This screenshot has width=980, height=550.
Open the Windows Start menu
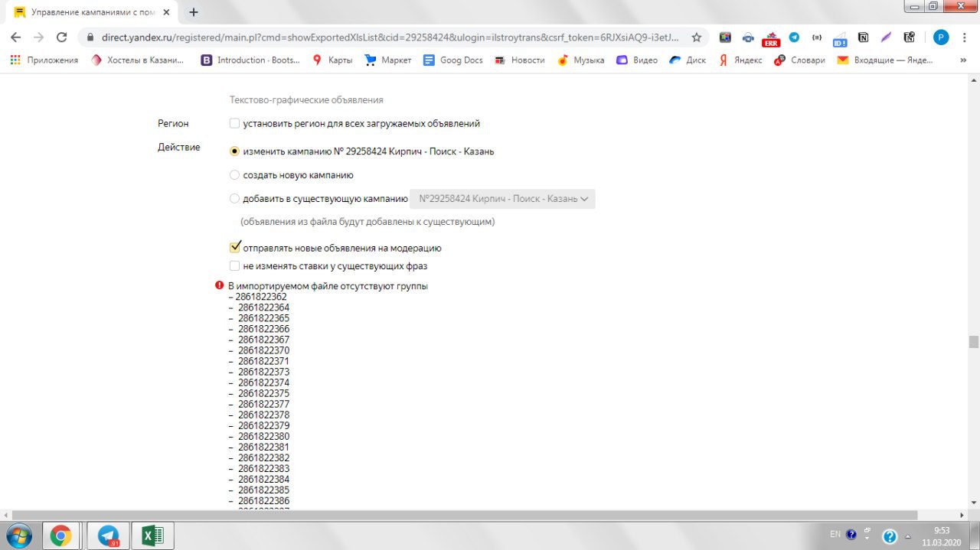pyautogui.click(x=18, y=535)
